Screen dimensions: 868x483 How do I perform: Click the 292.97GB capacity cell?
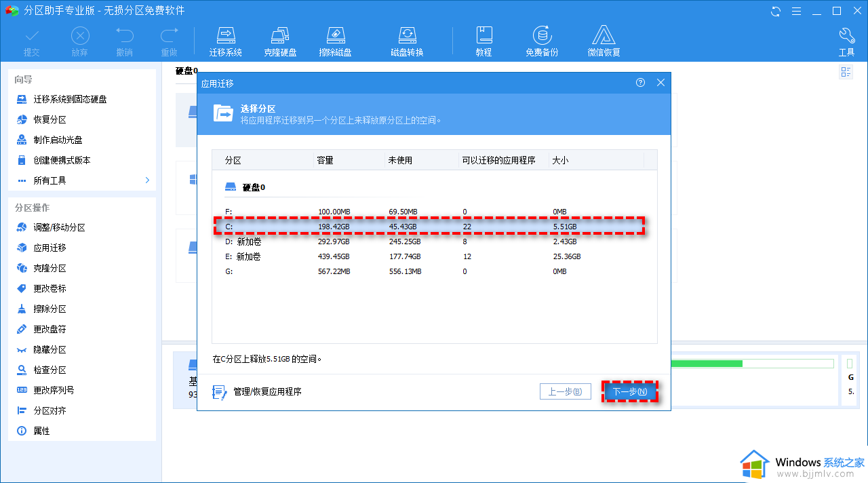[x=334, y=241]
